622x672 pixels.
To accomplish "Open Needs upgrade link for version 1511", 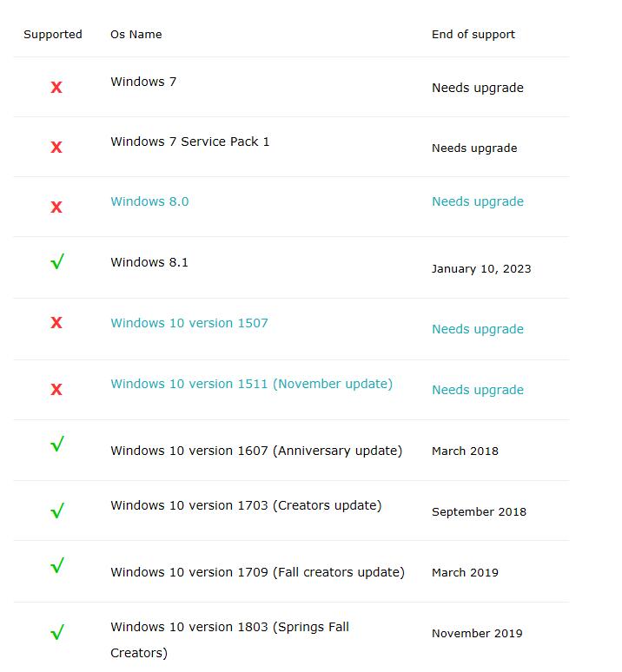I will [x=478, y=390].
